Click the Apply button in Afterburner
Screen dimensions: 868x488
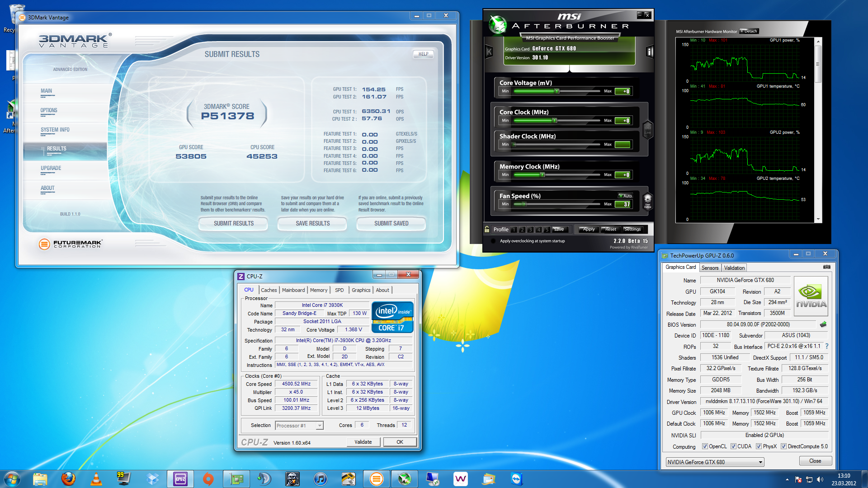click(589, 229)
